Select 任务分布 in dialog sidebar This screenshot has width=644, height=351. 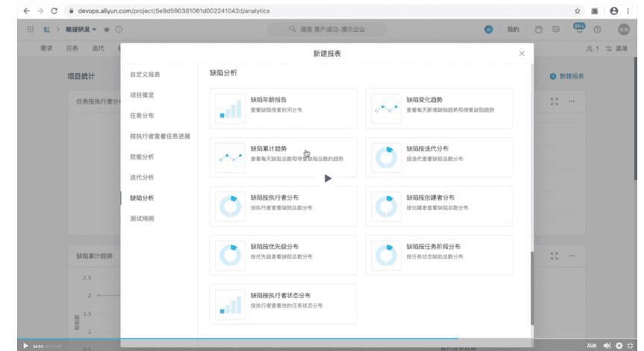coord(142,116)
